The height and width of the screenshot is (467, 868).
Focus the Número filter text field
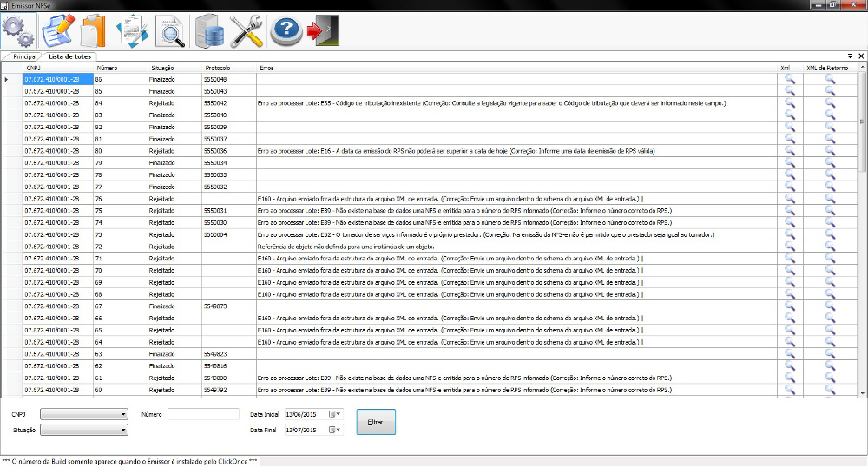[x=203, y=415]
